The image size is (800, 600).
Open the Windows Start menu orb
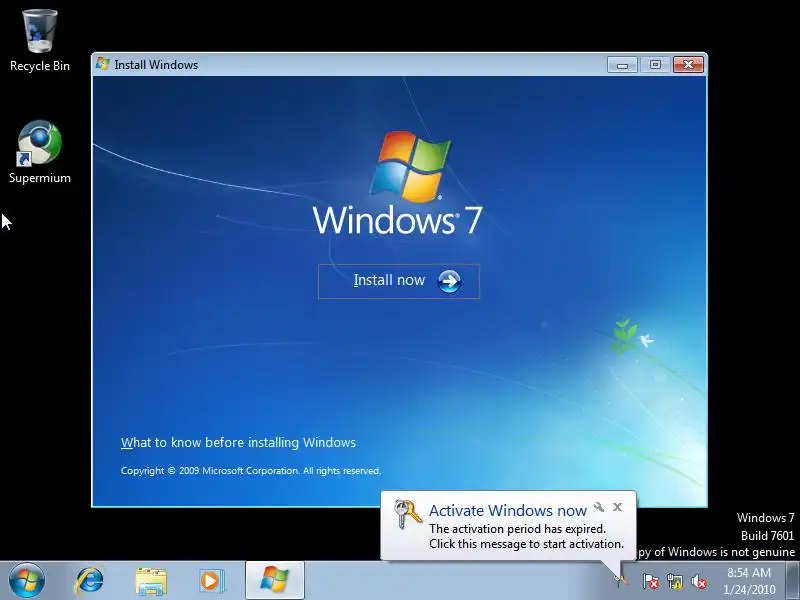27,581
